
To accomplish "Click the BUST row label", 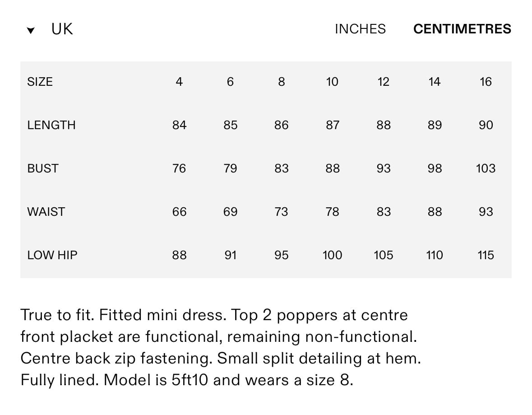I will click(x=42, y=168).
